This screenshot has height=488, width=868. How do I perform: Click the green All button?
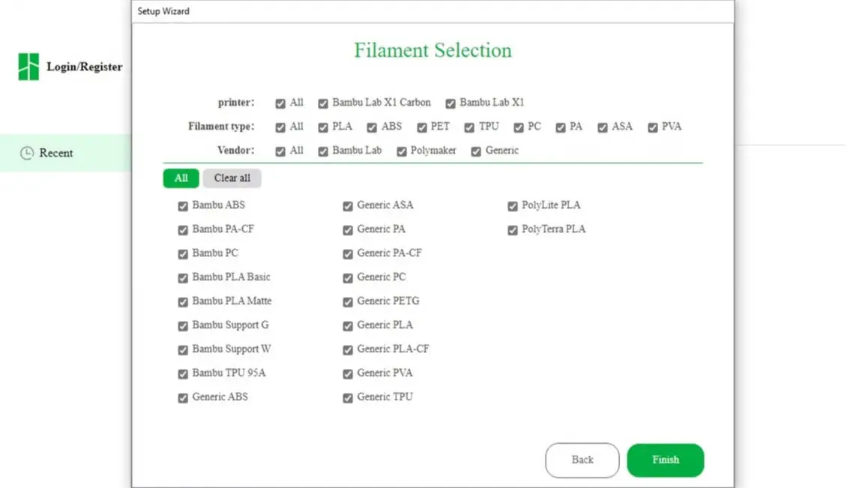click(x=181, y=178)
